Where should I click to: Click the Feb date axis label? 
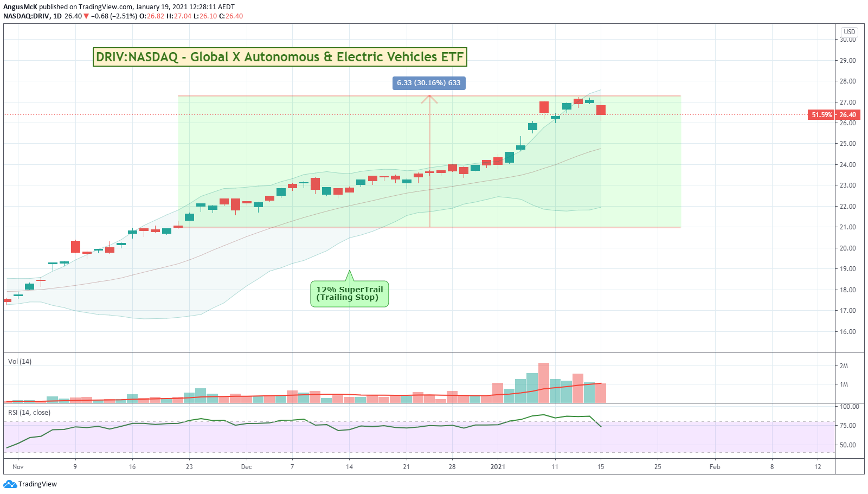click(715, 467)
